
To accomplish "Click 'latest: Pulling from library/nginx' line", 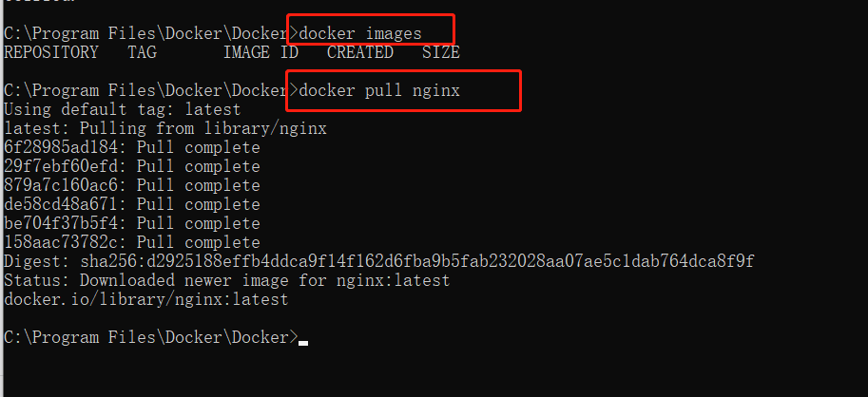I will click(165, 129).
